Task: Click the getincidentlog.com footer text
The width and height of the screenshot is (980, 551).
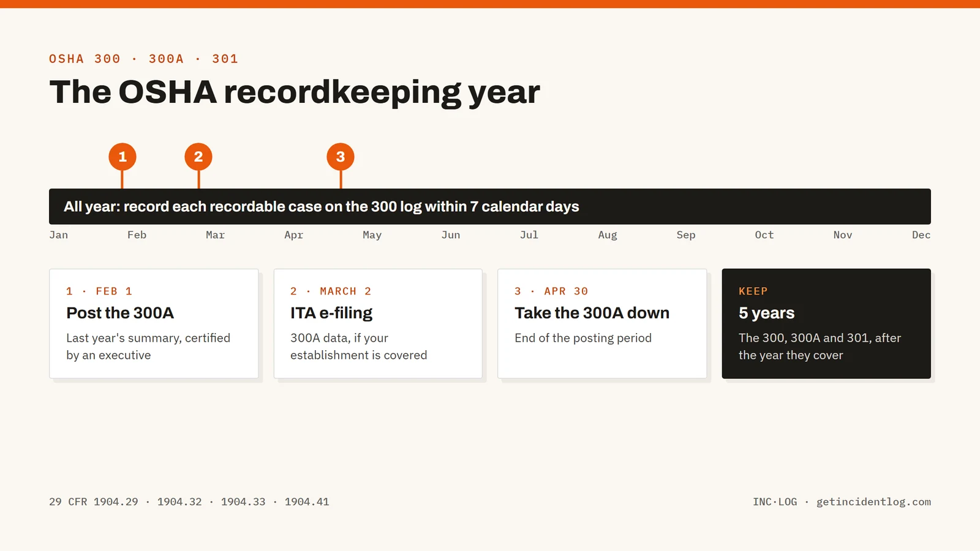Action: [873, 502]
